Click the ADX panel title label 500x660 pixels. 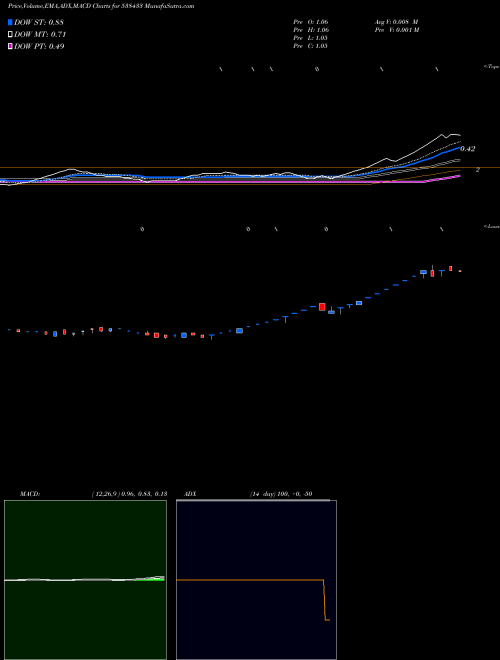(190, 494)
